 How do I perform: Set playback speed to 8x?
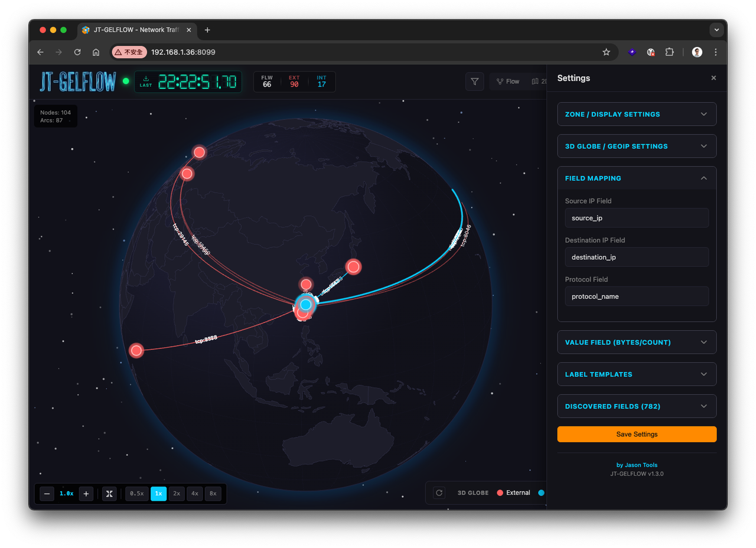(x=213, y=494)
